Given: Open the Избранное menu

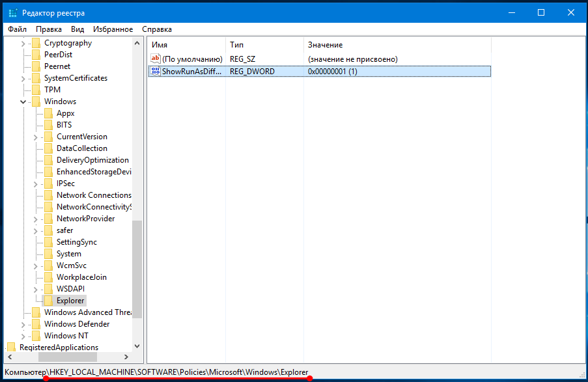Looking at the screenshot, I should (113, 29).
